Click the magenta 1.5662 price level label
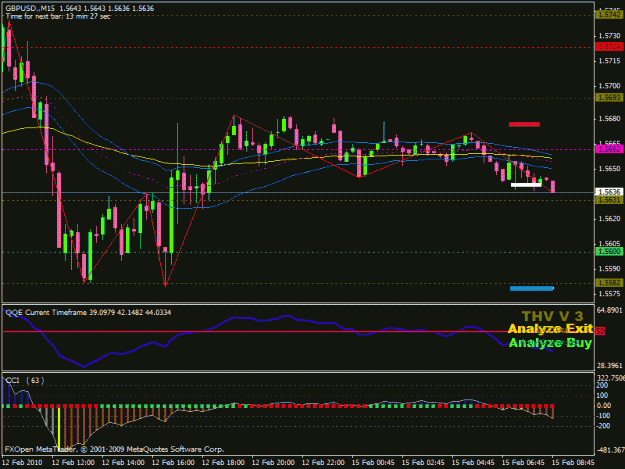Screen dimensions: 625x469 pos(609,149)
